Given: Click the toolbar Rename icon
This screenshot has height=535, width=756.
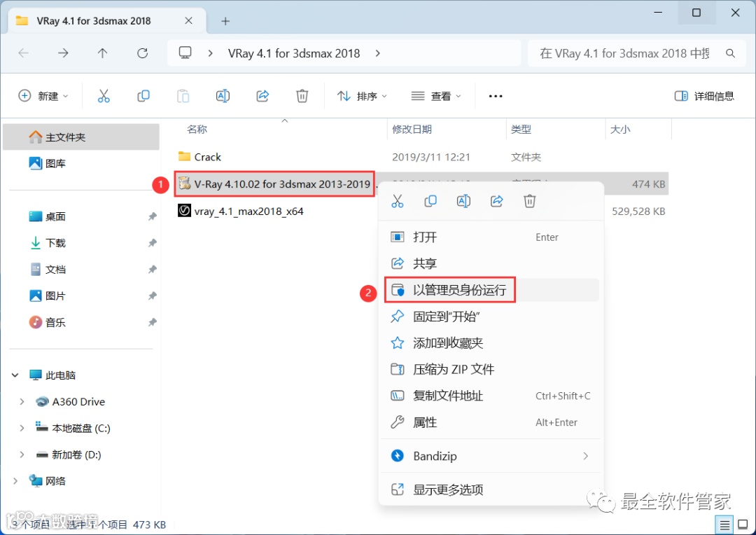Looking at the screenshot, I should 223,96.
